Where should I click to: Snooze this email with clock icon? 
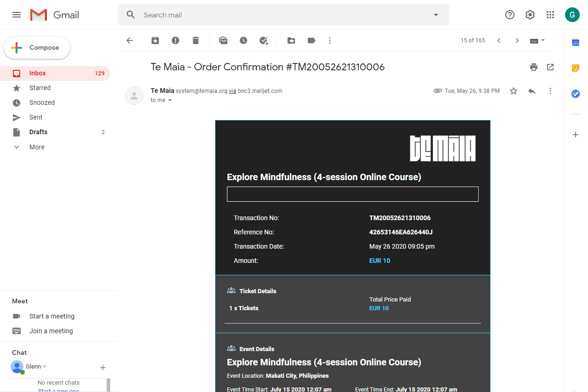coord(243,40)
